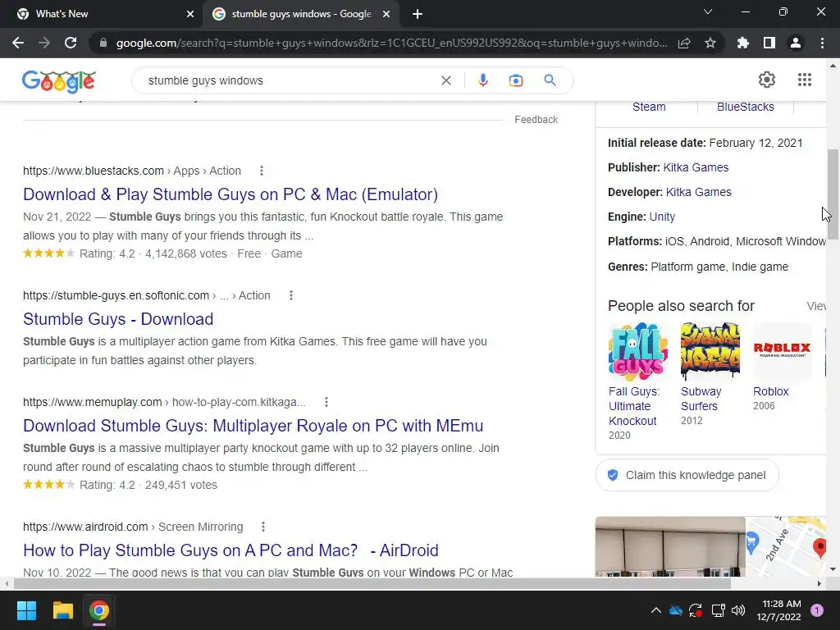Screen dimensions: 840x630
Task: Open the Subway Surfers thumbnail
Action: tap(710, 351)
